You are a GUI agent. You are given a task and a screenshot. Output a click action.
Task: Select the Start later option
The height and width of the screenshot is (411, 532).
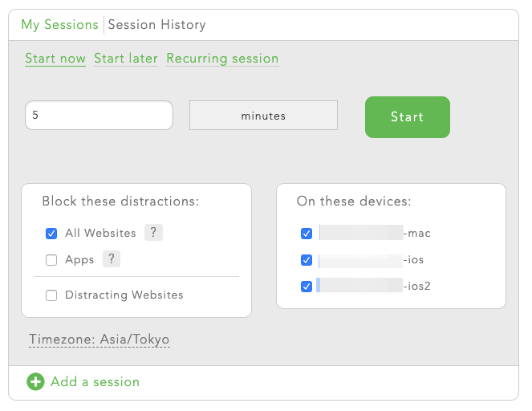126,59
